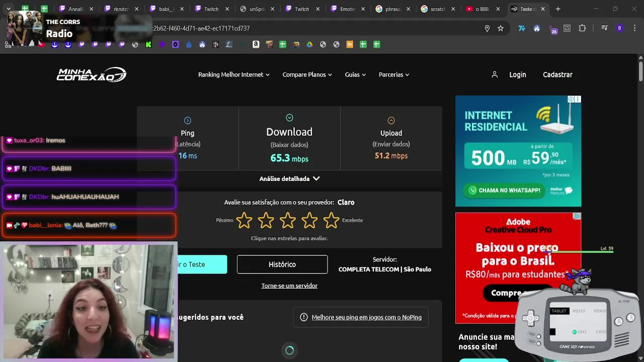Click Torne-se um servidor link

[289, 286]
